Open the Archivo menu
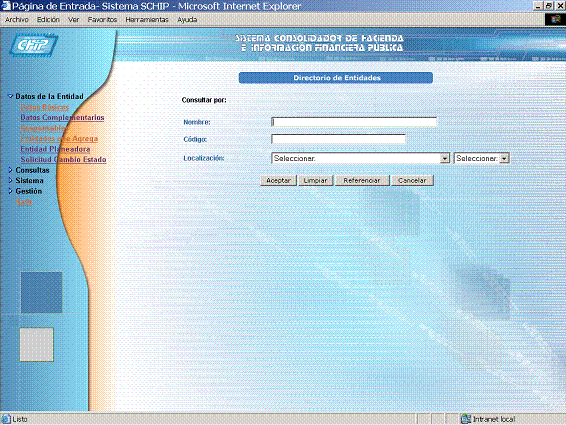The width and height of the screenshot is (566, 425). click(x=17, y=19)
